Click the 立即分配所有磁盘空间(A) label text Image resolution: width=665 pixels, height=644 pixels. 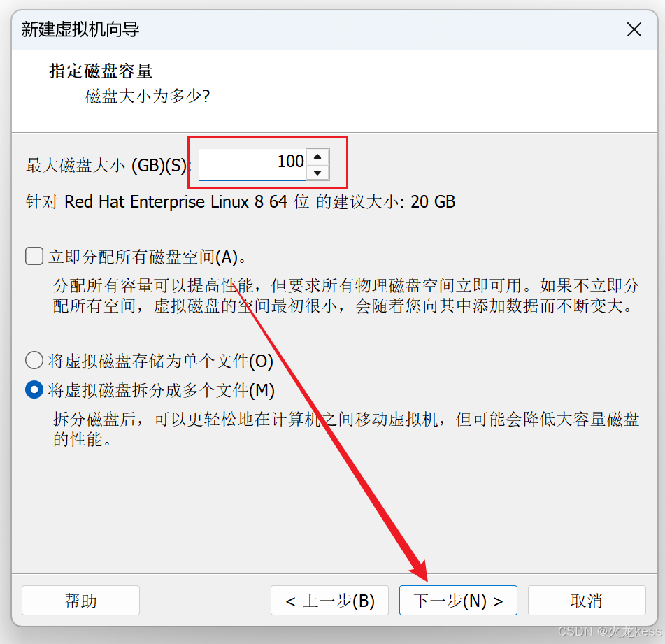tap(147, 257)
